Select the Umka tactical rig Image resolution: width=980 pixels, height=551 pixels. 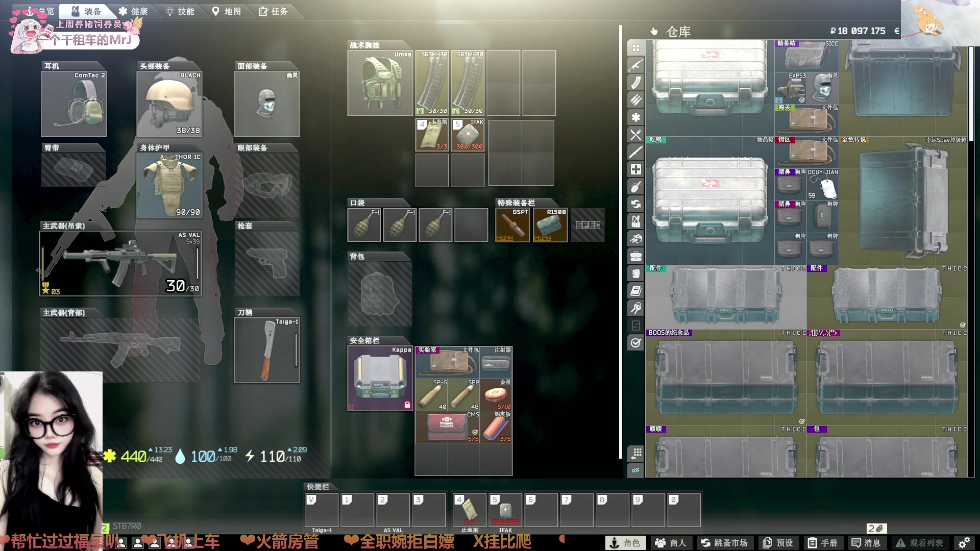click(380, 83)
